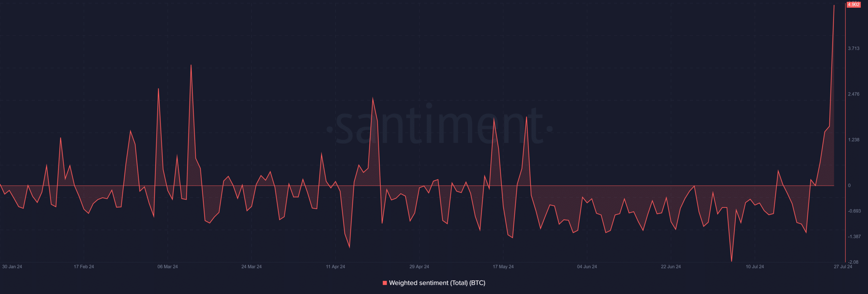Click the 30 Jan 24 date label
Viewport: 868px width, 294px height.
[x=12, y=267]
